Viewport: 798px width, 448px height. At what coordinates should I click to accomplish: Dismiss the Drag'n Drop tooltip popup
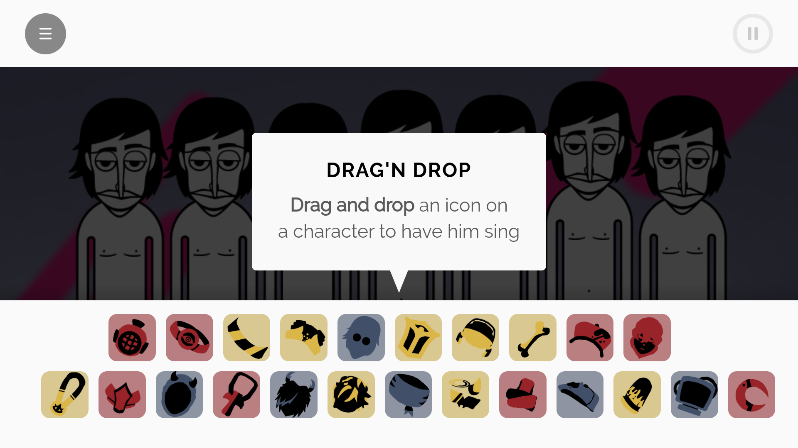[x=399, y=202]
